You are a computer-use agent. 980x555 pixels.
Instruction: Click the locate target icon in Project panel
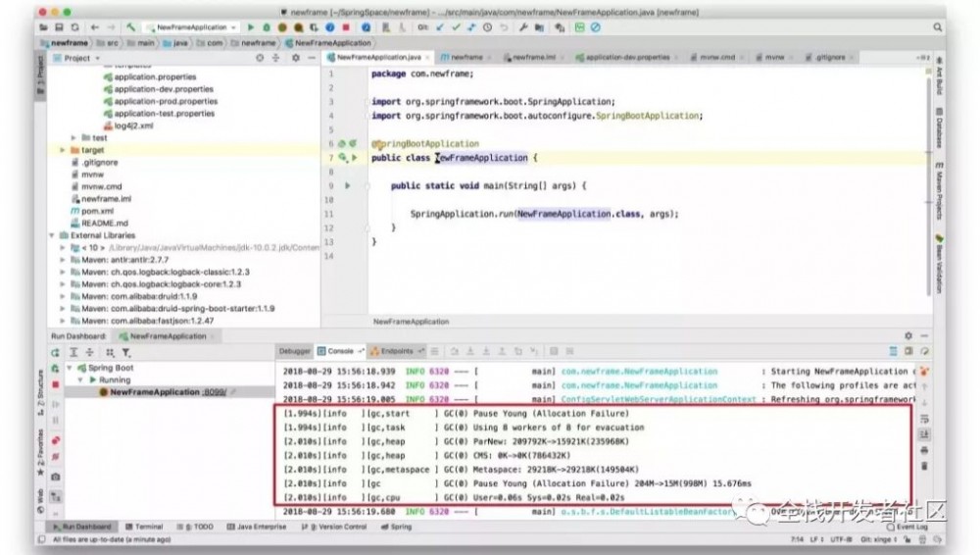tap(260, 58)
